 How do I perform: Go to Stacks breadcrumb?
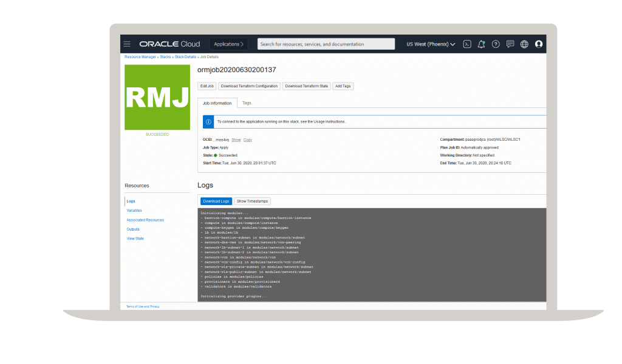tap(165, 57)
